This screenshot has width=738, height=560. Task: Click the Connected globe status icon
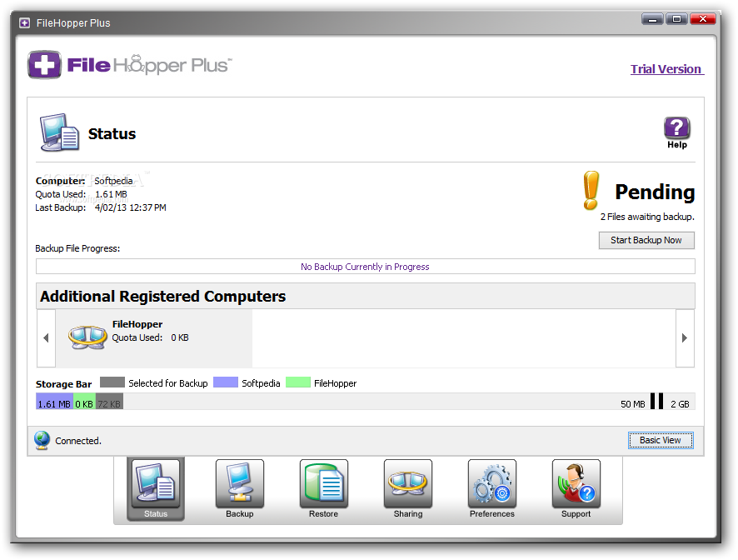[42, 440]
